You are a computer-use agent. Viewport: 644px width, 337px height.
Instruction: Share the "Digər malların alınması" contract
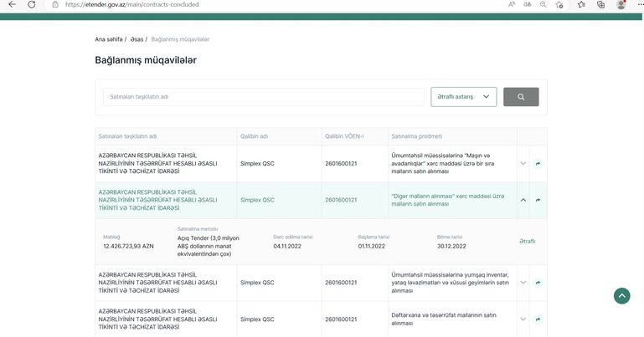point(538,200)
